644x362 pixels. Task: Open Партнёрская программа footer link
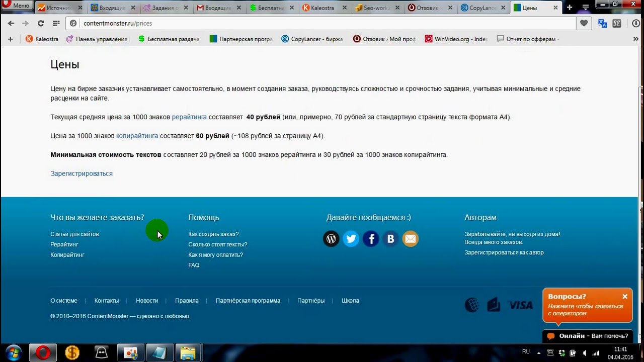[248, 301]
